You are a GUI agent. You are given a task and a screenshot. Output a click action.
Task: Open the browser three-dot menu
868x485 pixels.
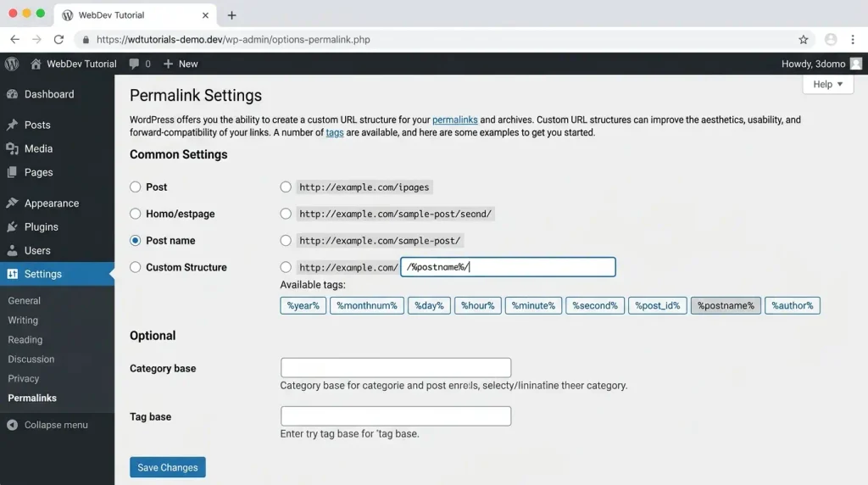click(x=853, y=39)
